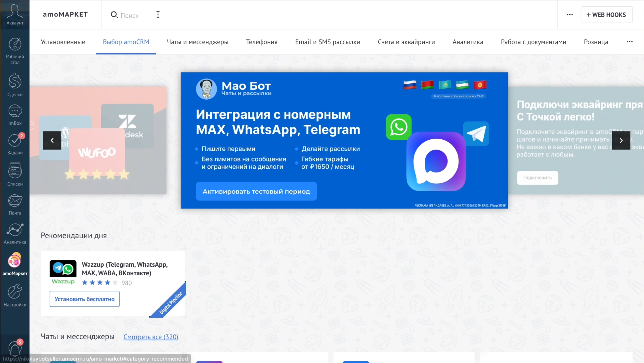Switch to Установленные tab

(x=63, y=42)
